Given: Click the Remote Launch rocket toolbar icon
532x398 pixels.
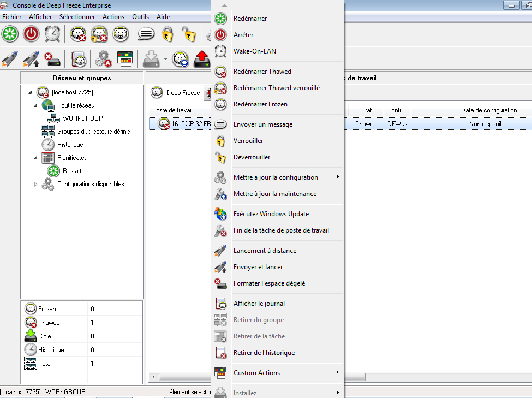Looking at the screenshot, I should 9,59.
